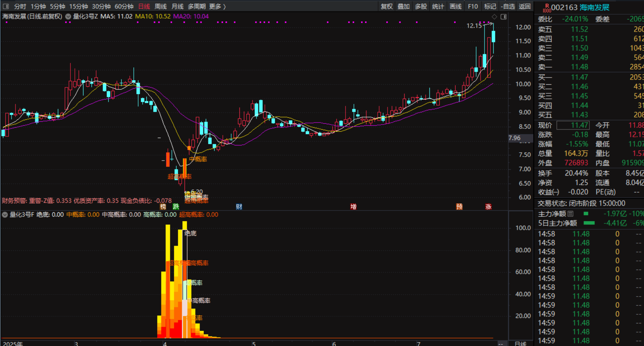Click the diamond marker icon above chart

494,17
